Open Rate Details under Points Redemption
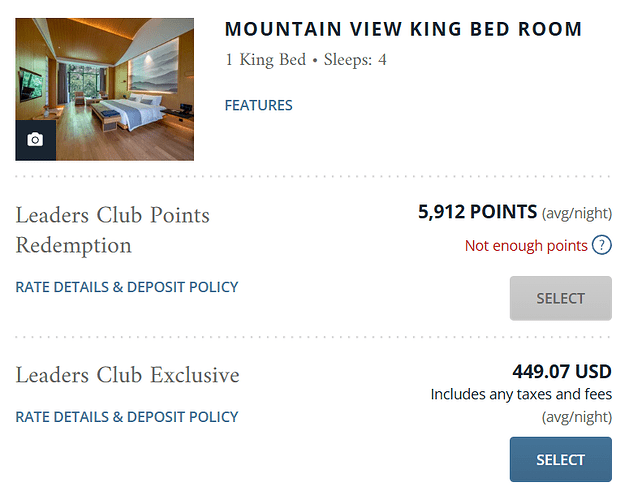This screenshot has width=629, height=500. (x=127, y=287)
